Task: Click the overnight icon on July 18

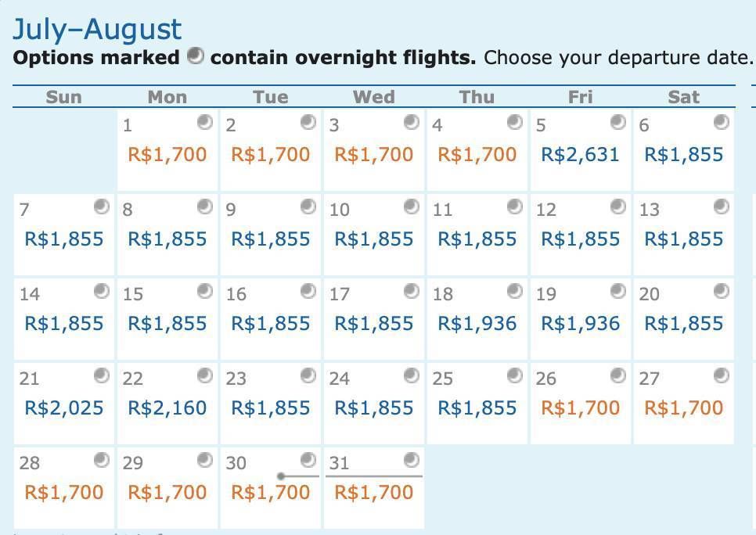Action: coord(515,291)
